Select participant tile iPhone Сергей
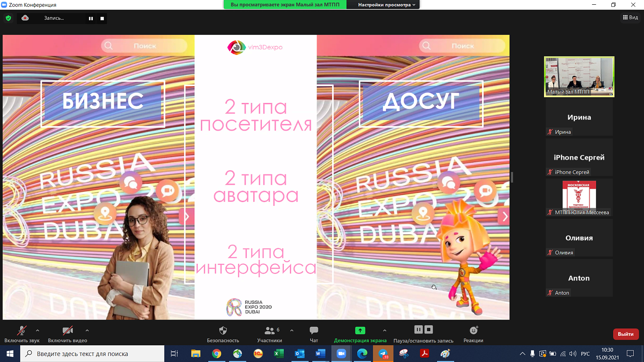Viewport: 644px width, 362px height. pyautogui.click(x=579, y=157)
